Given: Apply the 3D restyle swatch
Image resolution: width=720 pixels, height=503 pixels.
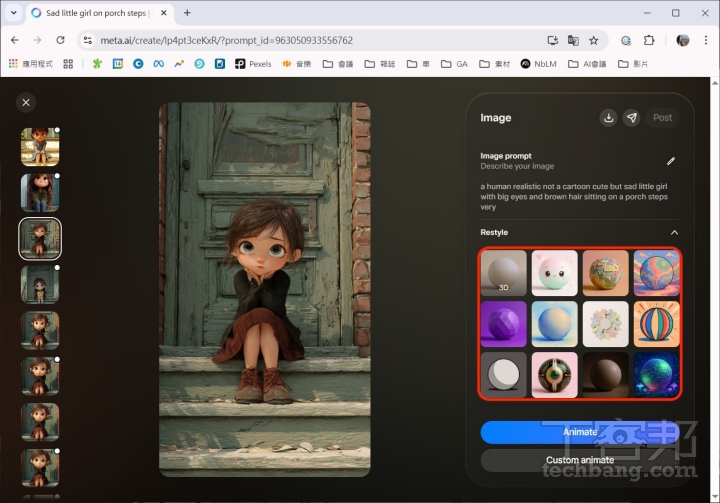Looking at the screenshot, I should [x=503, y=273].
